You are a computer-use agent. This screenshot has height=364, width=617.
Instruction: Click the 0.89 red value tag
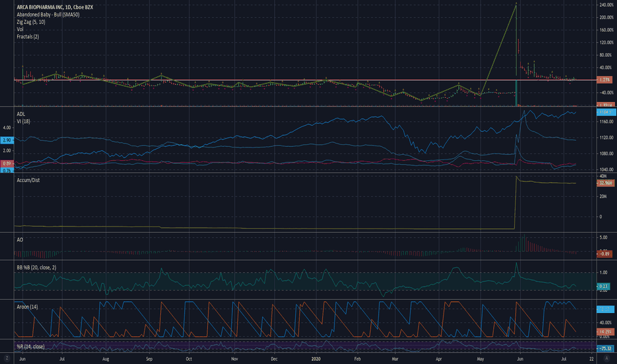(7, 163)
